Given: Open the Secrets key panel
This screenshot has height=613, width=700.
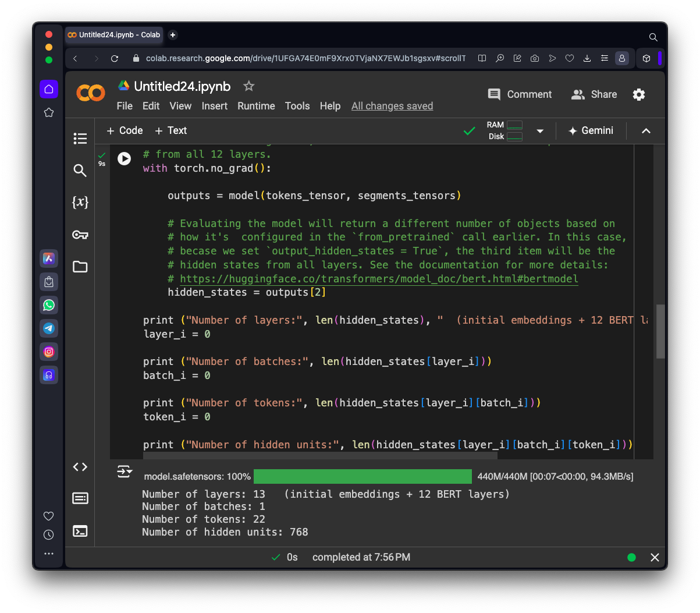Looking at the screenshot, I should 80,235.
